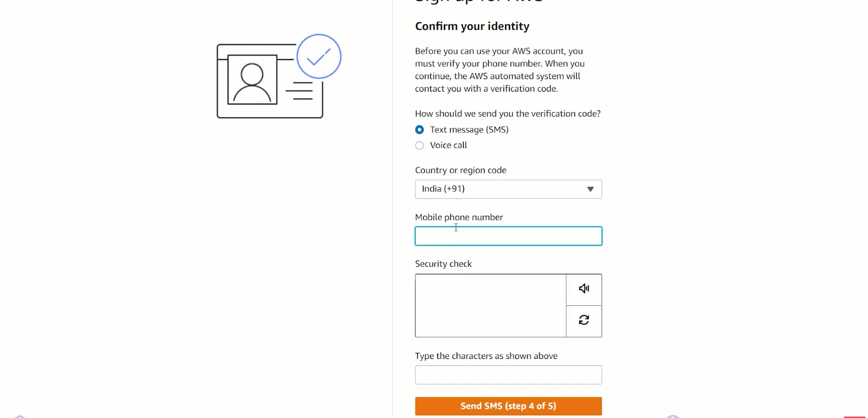Viewport: 868px width, 418px height.
Task: Click the 'Text message (SMS)' label text
Action: click(469, 130)
